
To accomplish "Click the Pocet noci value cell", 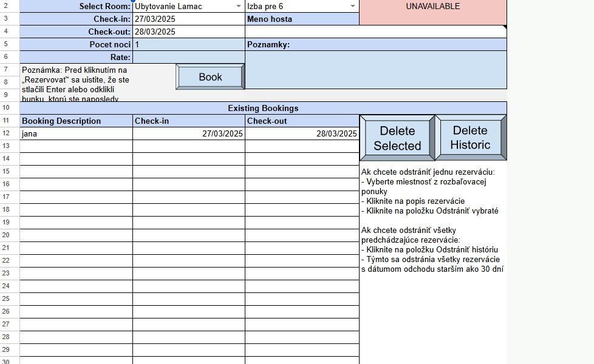I will tap(188, 45).
